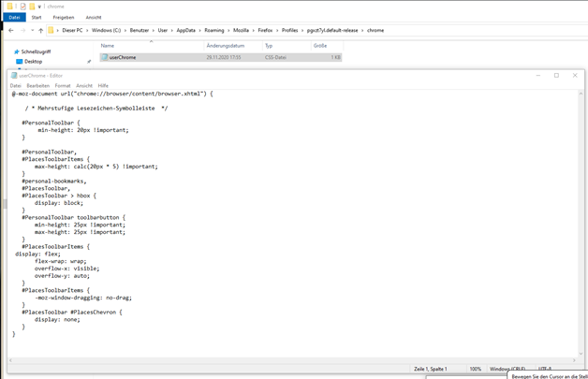Image resolution: width=588 pixels, height=379 pixels.
Task: Sort by Größe column header
Action: tap(320, 46)
